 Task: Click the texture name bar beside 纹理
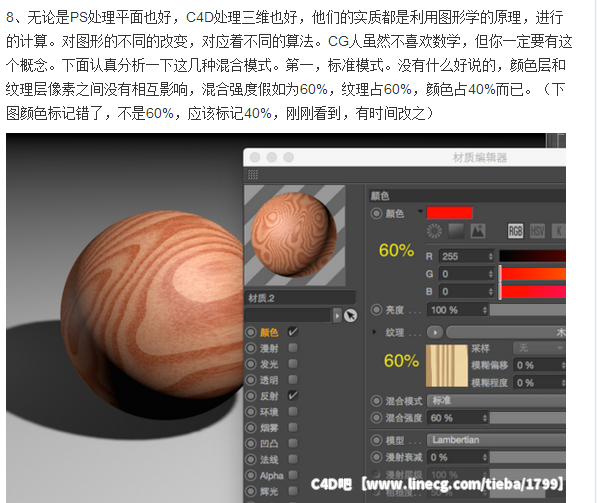coord(506,332)
